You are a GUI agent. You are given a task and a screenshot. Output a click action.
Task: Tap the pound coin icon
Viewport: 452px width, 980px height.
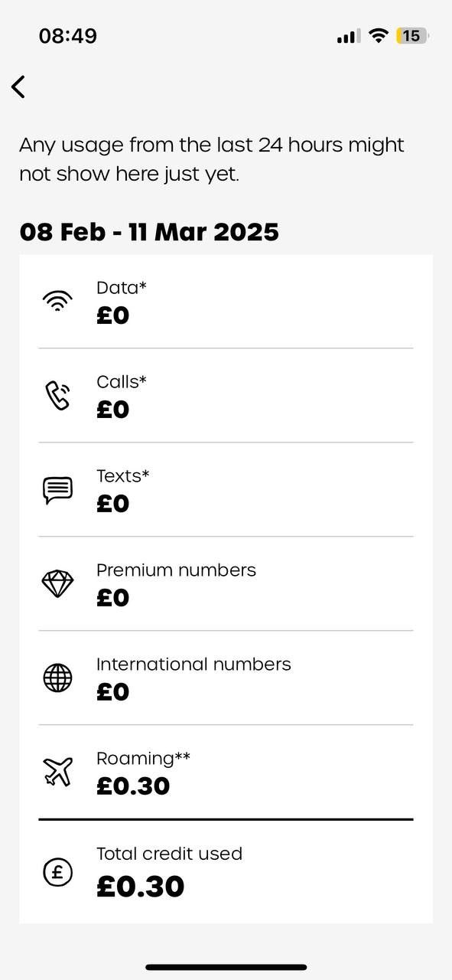(57, 872)
